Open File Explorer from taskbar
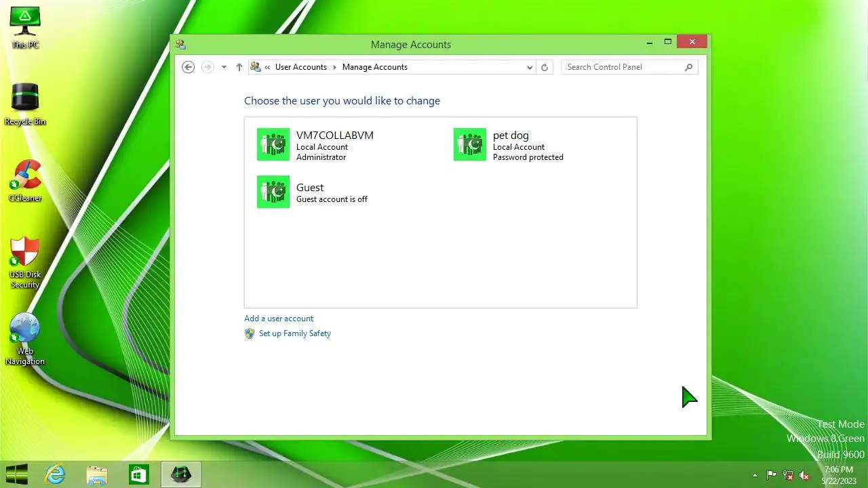The width and height of the screenshot is (868, 488). click(97, 474)
